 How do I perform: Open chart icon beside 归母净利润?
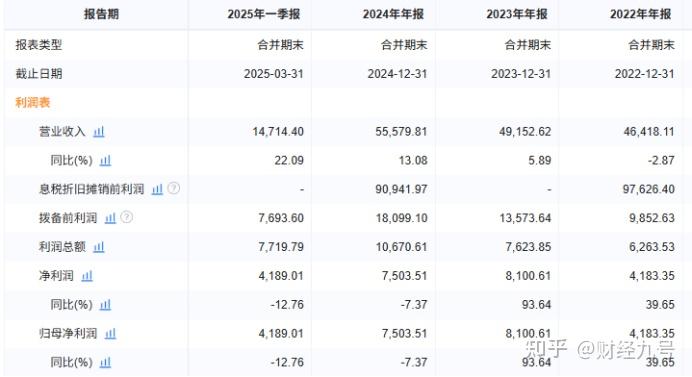110,334
